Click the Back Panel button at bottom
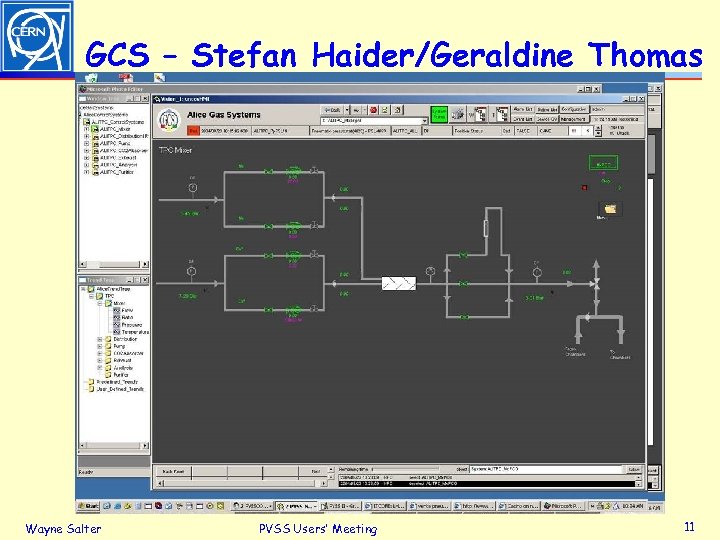720x540 pixels. pyautogui.click(x=173, y=472)
